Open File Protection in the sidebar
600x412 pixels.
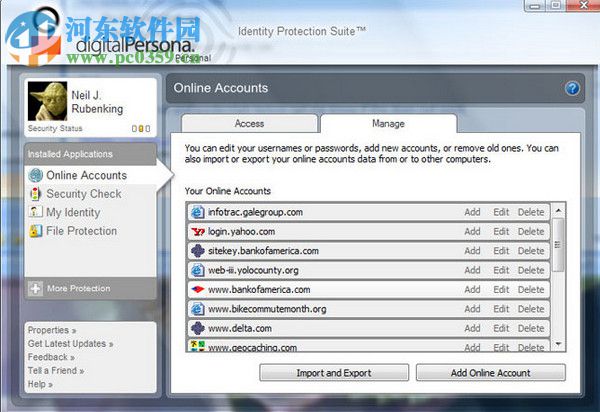point(82,231)
